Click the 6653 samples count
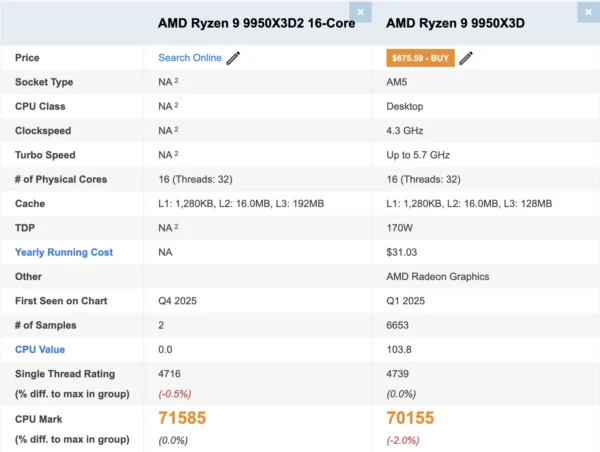 point(398,325)
